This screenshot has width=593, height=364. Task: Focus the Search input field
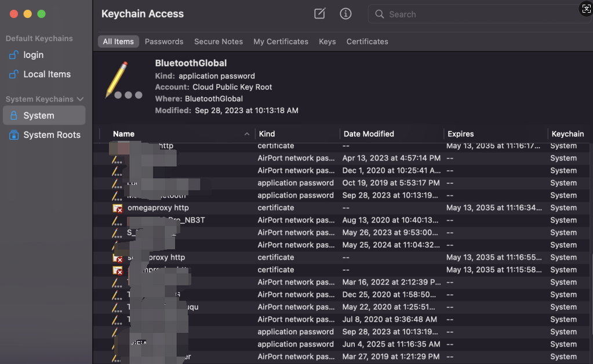(x=478, y=14)
